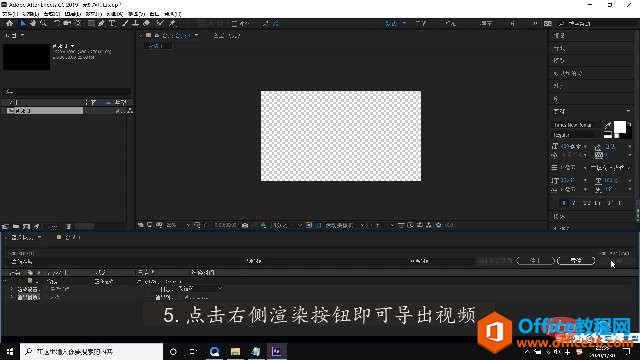Viewport: 640px width, 360px height.
Task: Click the new composition icon in Project panel
Action: click(26, 226)
